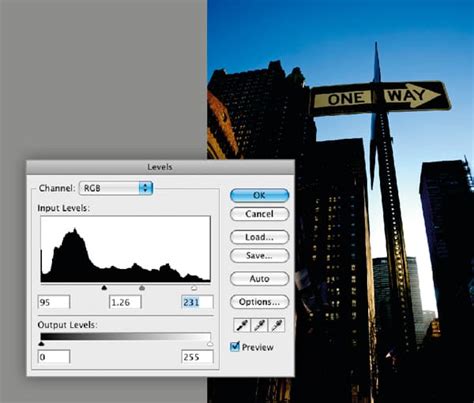Focus the output levels field showing 255
474x403 pixels.
click(197, 357)
